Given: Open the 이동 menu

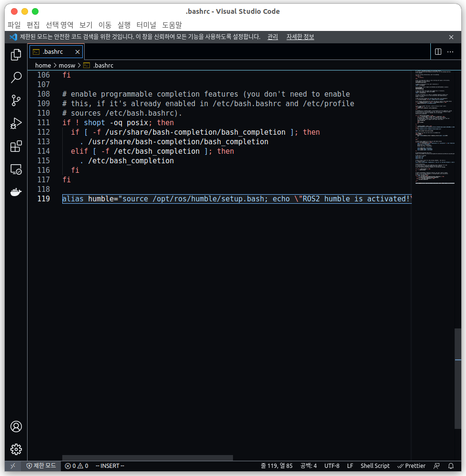Looking at the screenshot, I should pos(105,25).
